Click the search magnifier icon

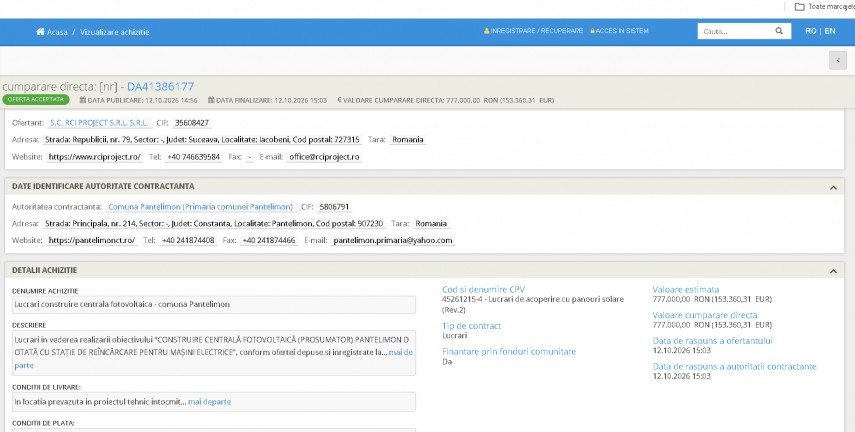tap(779, 31)
